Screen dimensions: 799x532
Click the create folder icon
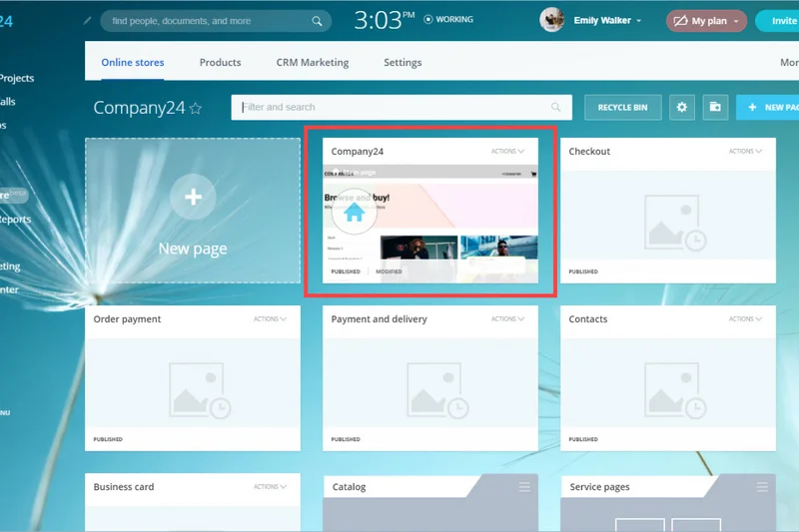(x=715, y=108)
